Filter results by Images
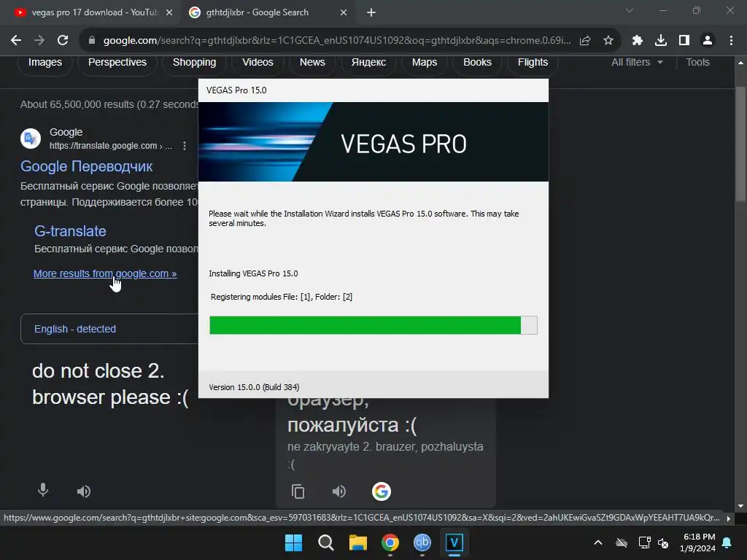747x560 pixels. point(44,63)
